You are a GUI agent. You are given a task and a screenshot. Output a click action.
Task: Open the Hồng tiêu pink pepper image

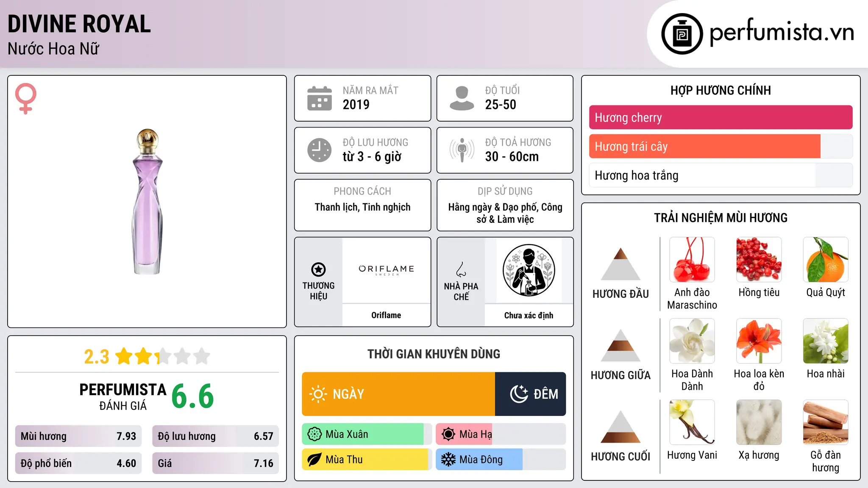[759, 260]
